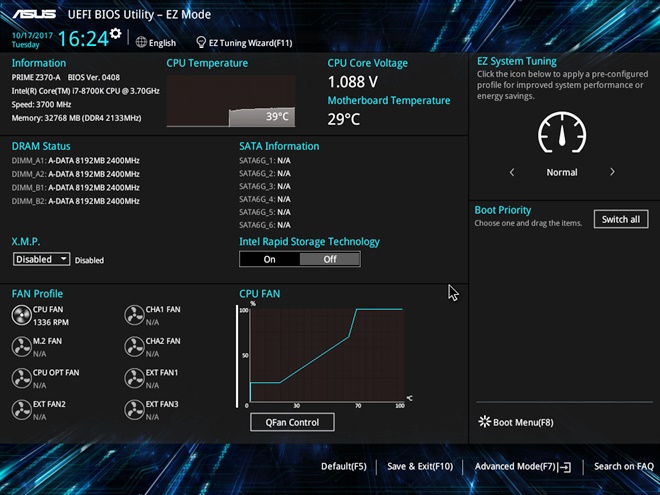660x495 pixels.
Task: Click the clock settings gear icon
Action: 115,33
